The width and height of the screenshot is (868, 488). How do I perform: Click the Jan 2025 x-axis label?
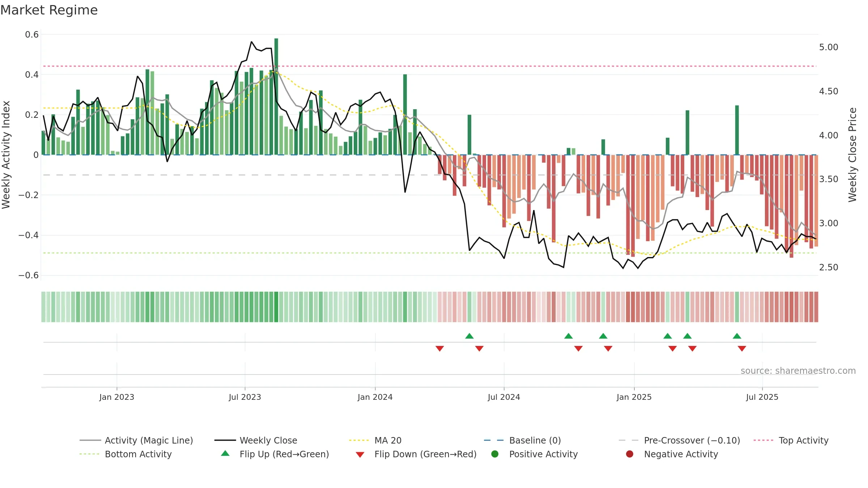(634, 397)
